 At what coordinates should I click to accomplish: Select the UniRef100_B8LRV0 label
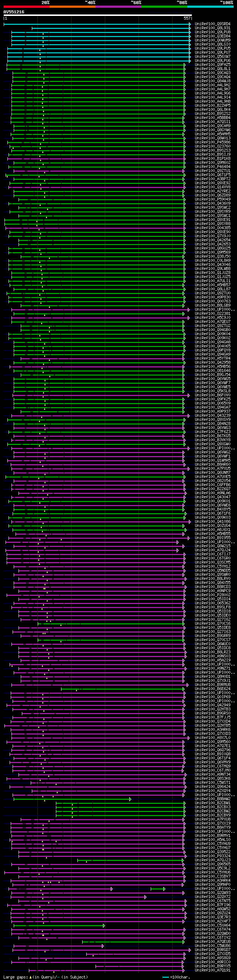(213, 579)
